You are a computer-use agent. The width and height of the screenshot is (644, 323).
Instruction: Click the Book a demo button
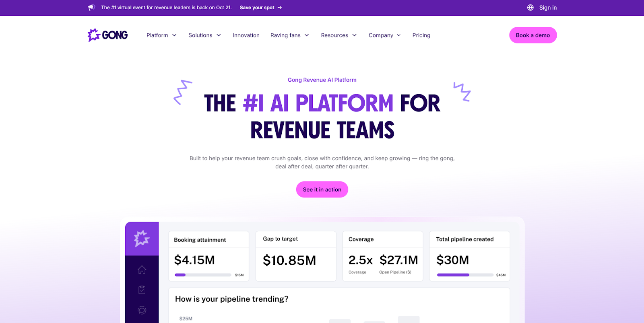point(533,35)
